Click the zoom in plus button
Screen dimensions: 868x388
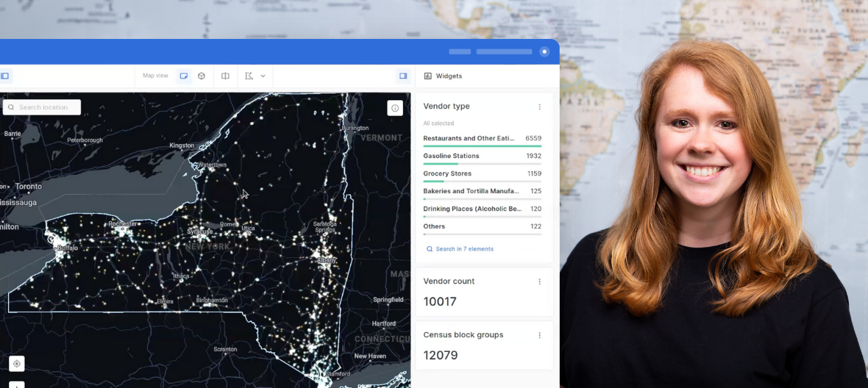[x=16, y=385]
